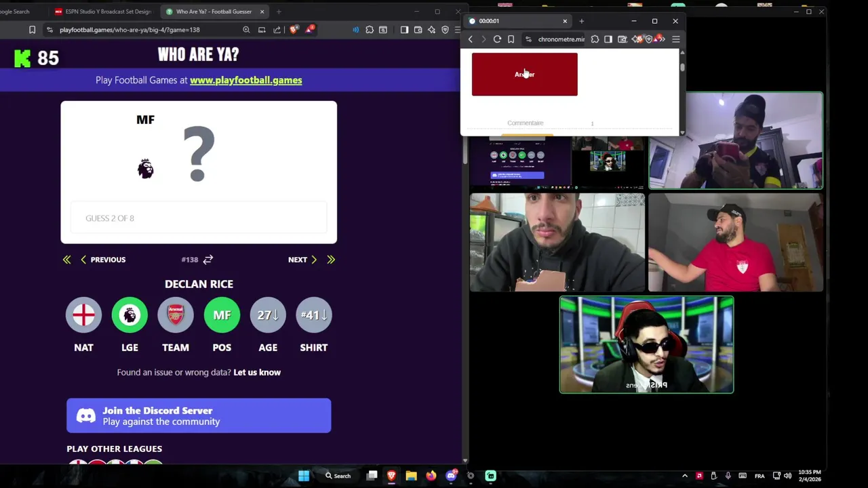This screenshot has height=488, width=868.
Task: Click Let us know link
Action: point(257,372)
